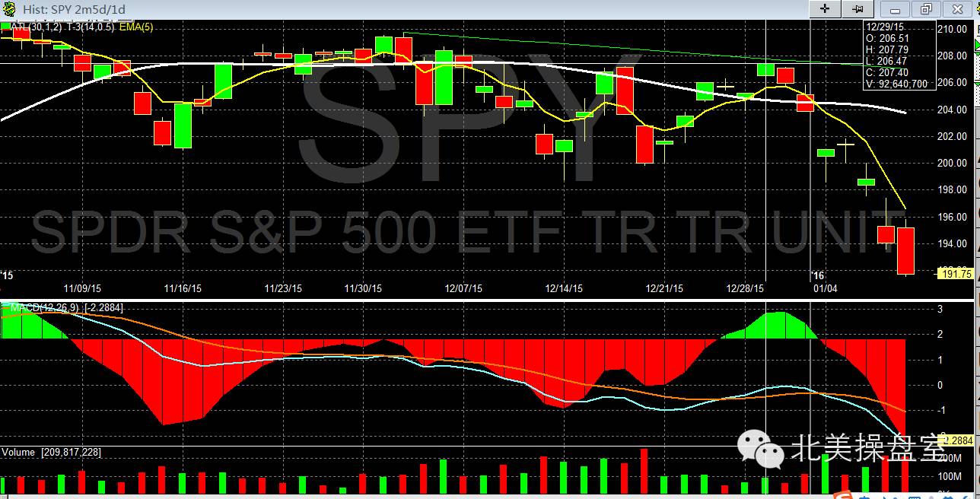Minimize the SPY chart window

click(896, 9)
